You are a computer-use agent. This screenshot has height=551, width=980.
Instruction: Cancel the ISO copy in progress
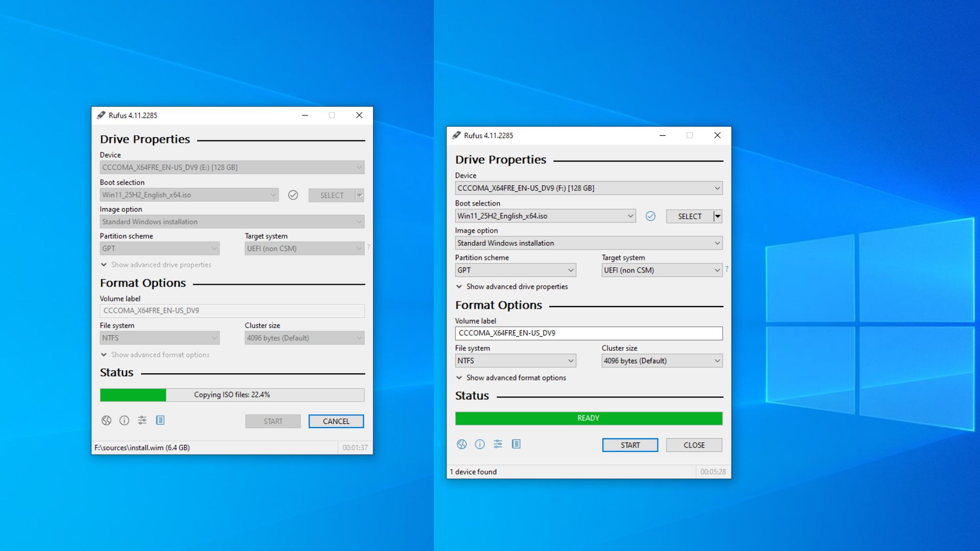coord(336,421)
